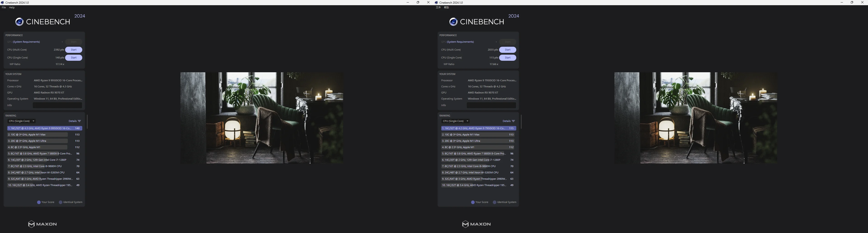Screen dimensions: 868x233
Task: Click the Details filter icon in the 9950X3D window
Action: pyautogui.click(x=79, y=121)
